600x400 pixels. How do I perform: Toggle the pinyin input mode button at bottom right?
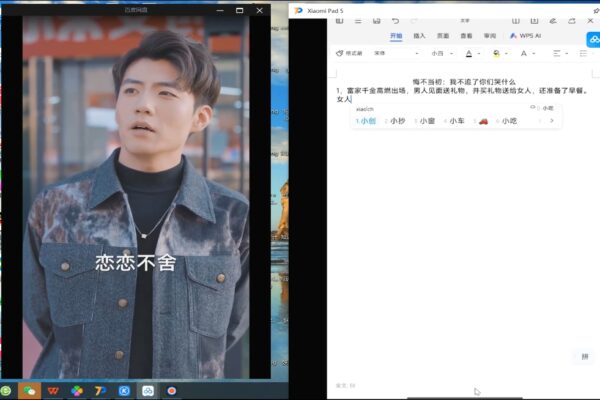coord(585,357)
